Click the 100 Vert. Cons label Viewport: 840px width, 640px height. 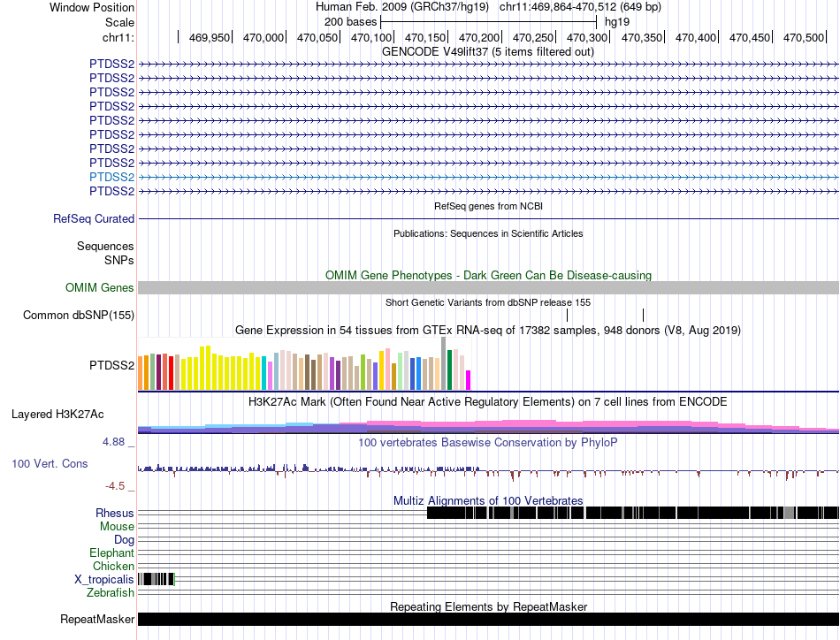[x=50, y=464]
